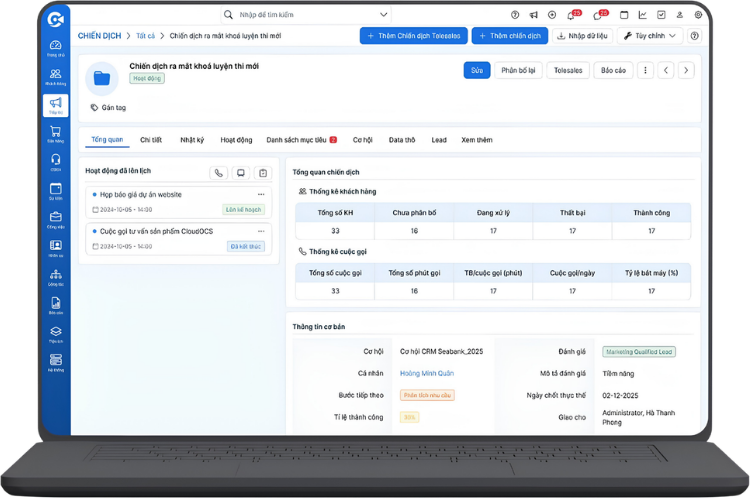This screenshot has height=500, width=750.
Task: Open the bell notifications icon
Action: [570, 15]
